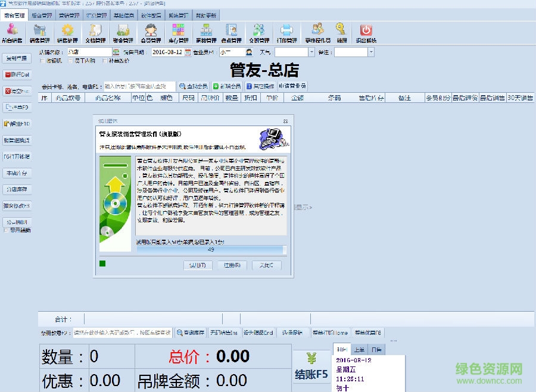This screenshot has height=392, width=536.
Task: Open the 文档管理 document icon
Action: click(x=95, y=33)
